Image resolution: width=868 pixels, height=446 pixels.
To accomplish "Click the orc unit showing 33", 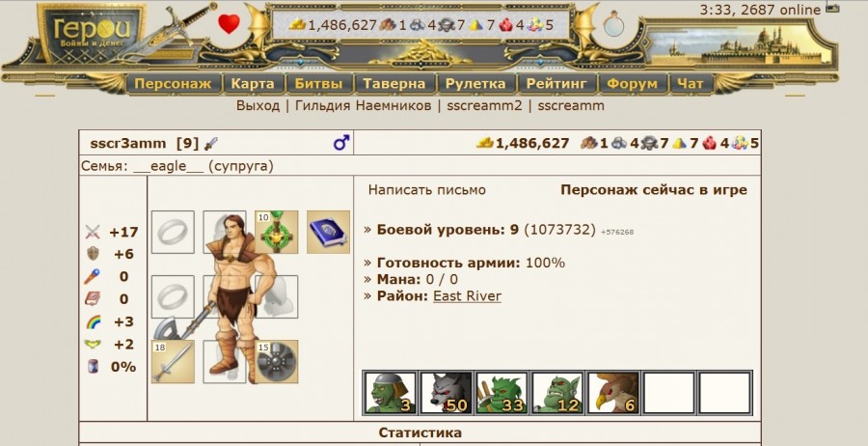I will coord(502,393).
